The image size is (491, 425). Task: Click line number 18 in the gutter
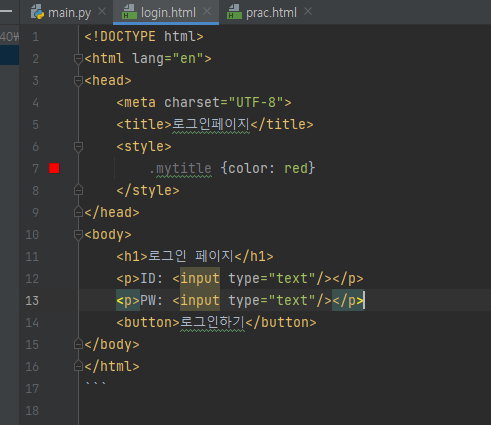32,411
